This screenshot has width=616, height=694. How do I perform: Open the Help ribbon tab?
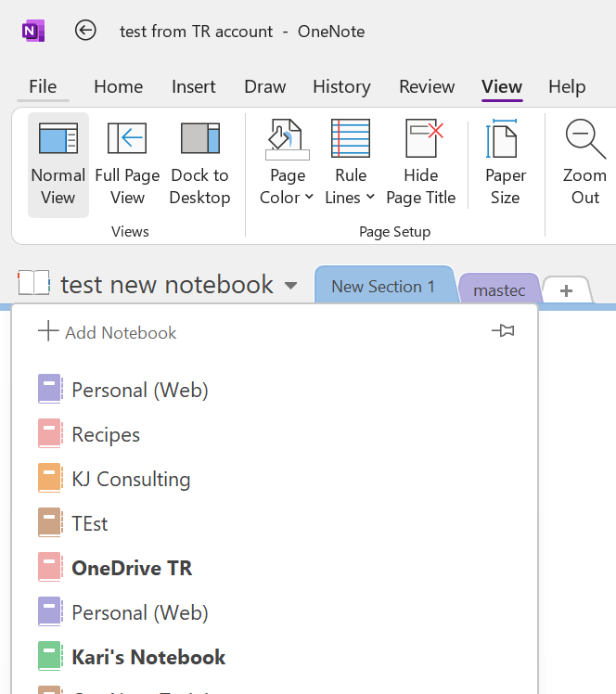pos(567,87)
